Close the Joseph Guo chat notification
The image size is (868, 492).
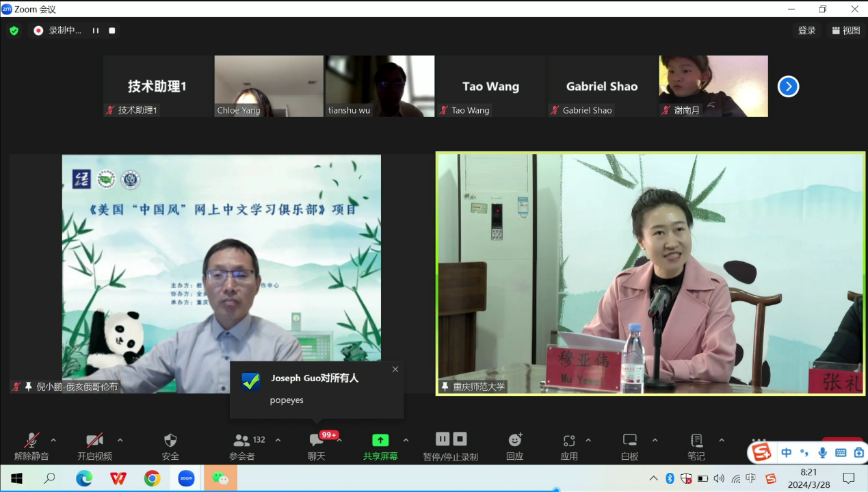(395, 370)
